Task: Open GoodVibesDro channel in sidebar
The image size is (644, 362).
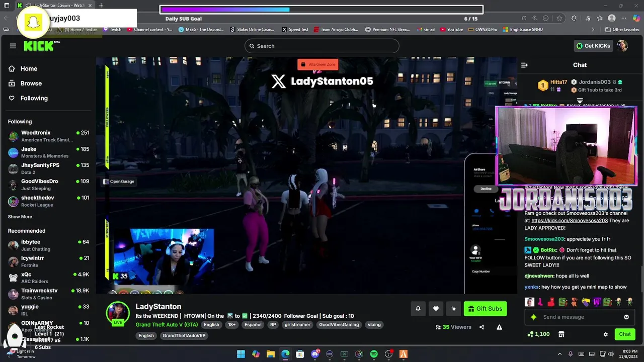Action: click(49, 185)
